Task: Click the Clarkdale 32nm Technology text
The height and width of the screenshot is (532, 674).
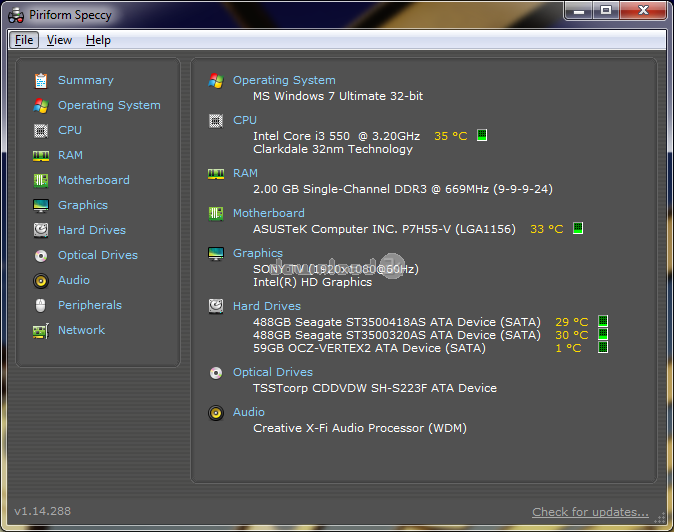Action: pos(333,149)
